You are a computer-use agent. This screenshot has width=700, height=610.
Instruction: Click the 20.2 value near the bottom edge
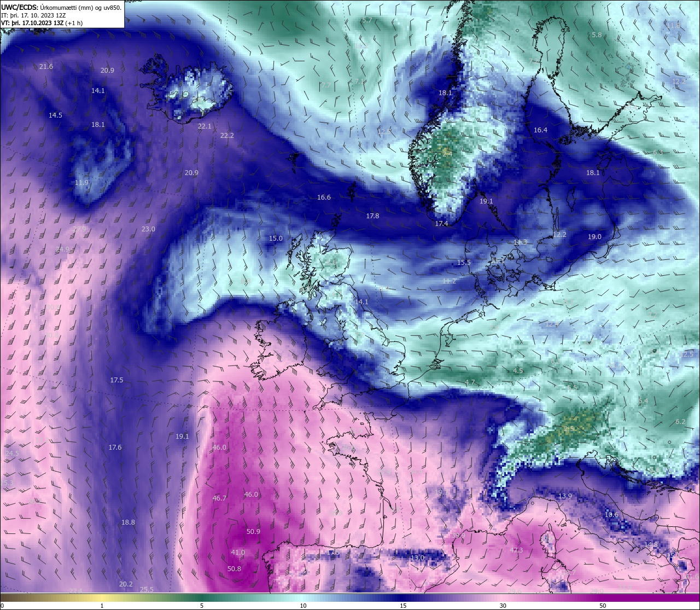point(126,584)
